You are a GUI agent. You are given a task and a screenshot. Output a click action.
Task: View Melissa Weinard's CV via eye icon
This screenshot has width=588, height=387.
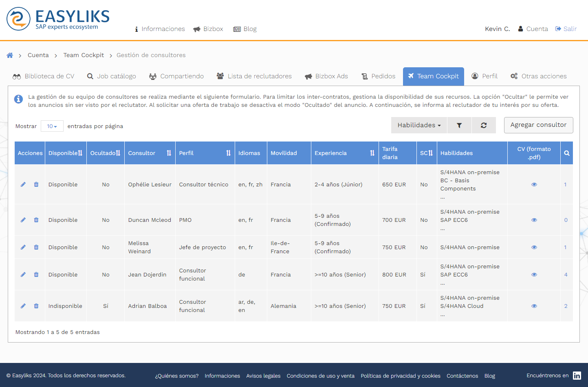tap(534, 248)
